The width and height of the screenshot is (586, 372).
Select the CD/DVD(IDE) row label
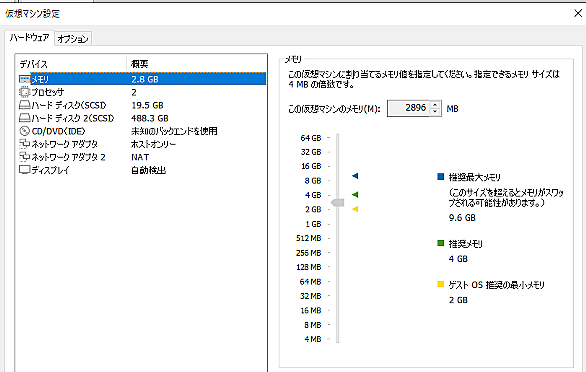coord(58,131)
